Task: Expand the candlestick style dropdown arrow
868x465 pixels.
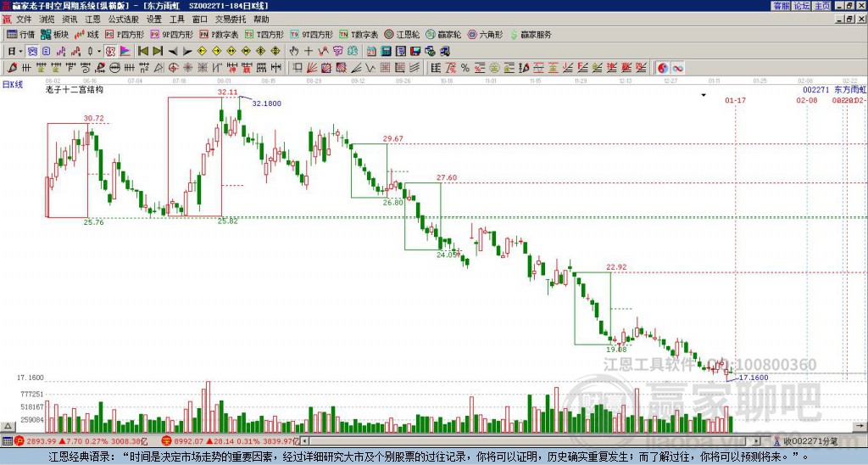Action: [99, 52]
